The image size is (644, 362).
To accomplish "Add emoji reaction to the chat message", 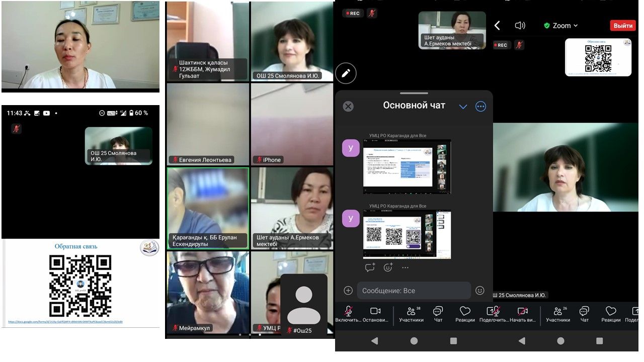I will [388, 267].
